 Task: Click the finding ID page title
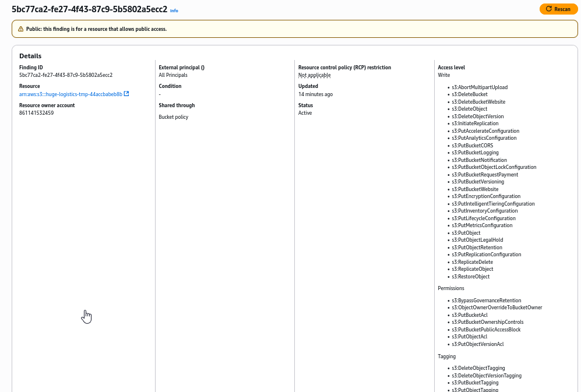89,9
